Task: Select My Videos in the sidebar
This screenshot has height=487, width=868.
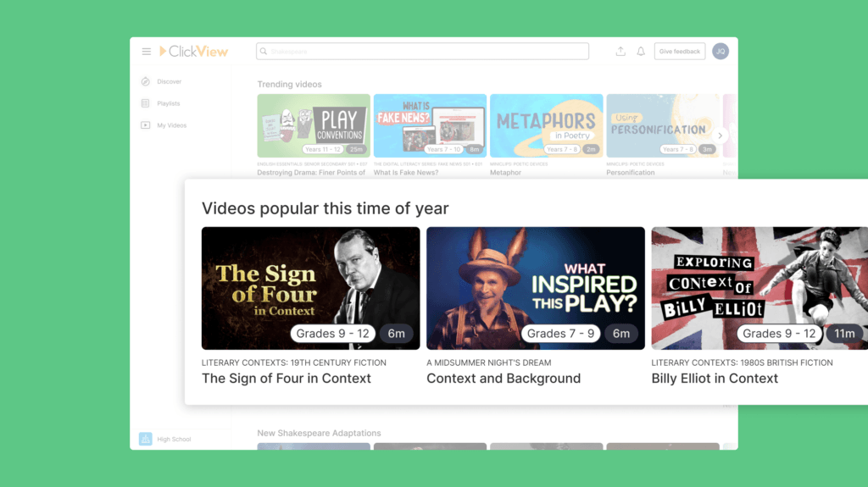Action: pyautogui.click(x=171, y=125)
